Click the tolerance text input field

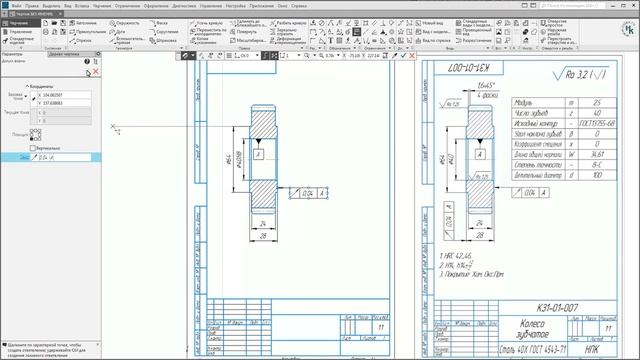[x=61, y=157]
